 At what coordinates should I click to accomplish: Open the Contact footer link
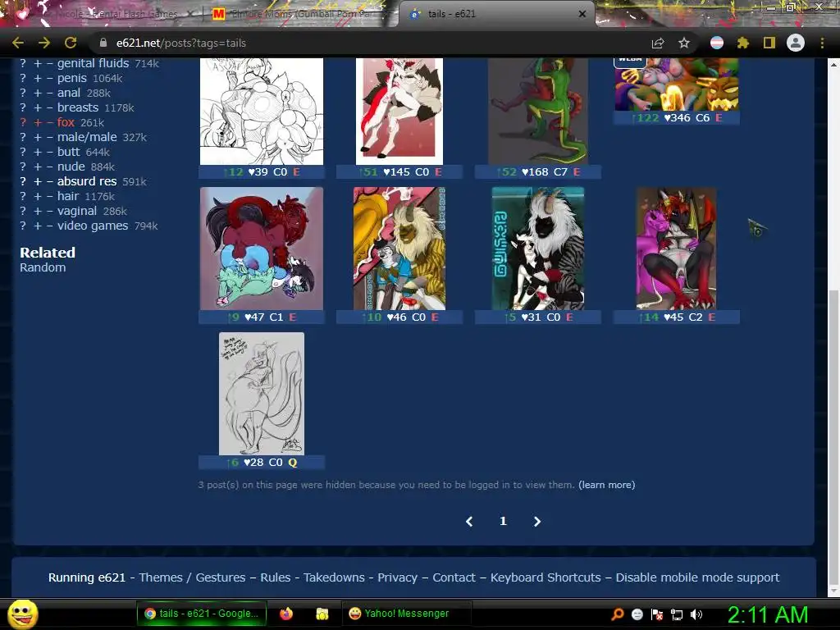(454, 577)
